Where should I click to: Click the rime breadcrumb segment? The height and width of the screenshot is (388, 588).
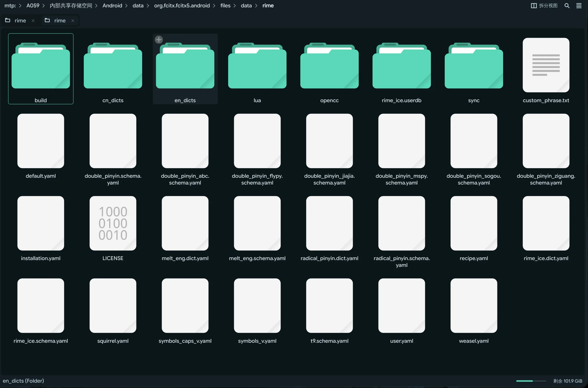tap(268, 6)
